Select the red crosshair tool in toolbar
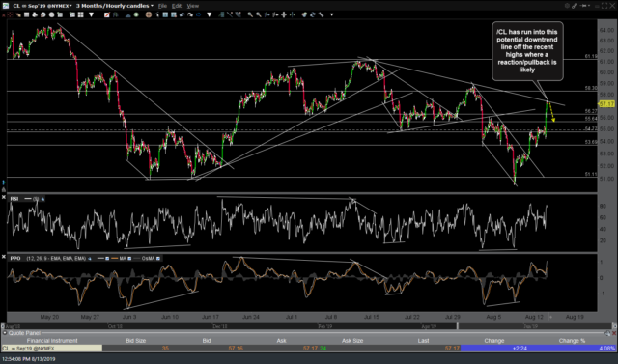This screenshot has height=364, width=618. pyautogui.click(x=10, y=15)
